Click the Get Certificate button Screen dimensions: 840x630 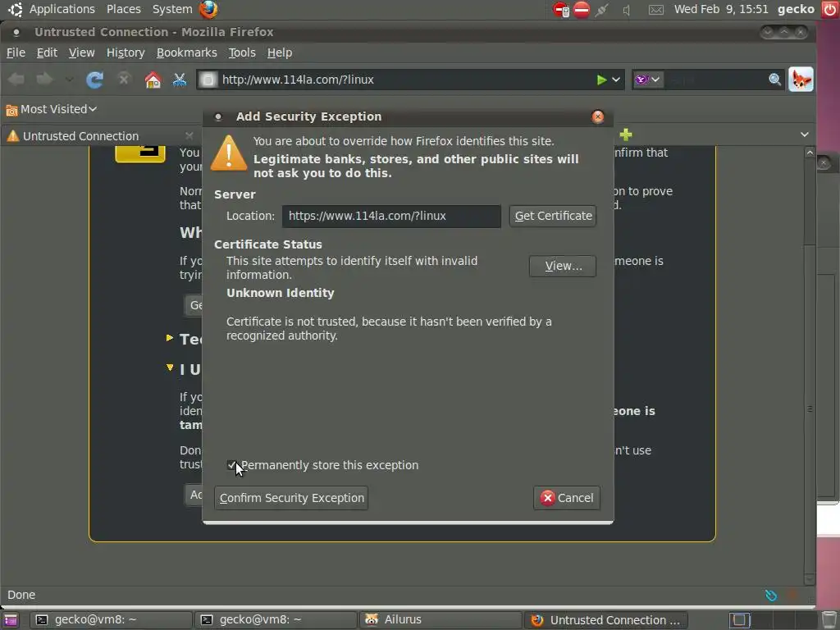(553, 216)
